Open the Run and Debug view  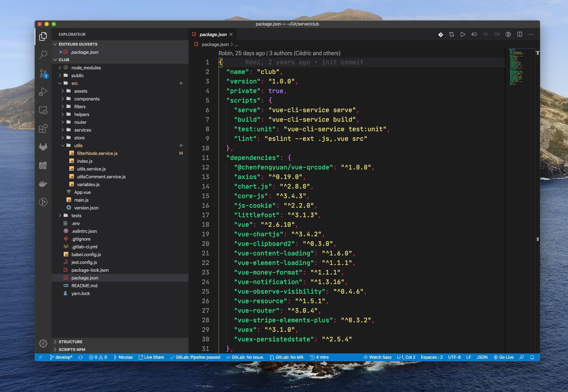(43, 91)
